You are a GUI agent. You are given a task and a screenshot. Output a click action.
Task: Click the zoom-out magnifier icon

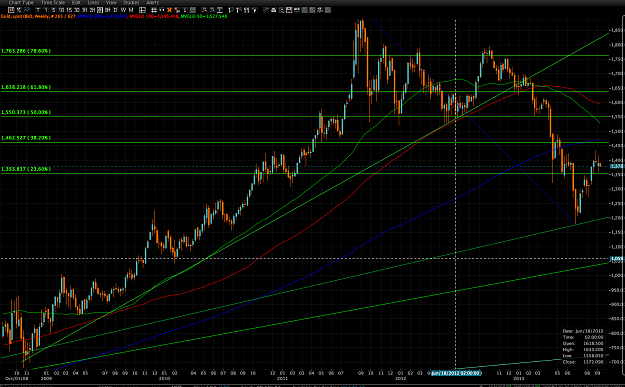click(x=212, y=10)
